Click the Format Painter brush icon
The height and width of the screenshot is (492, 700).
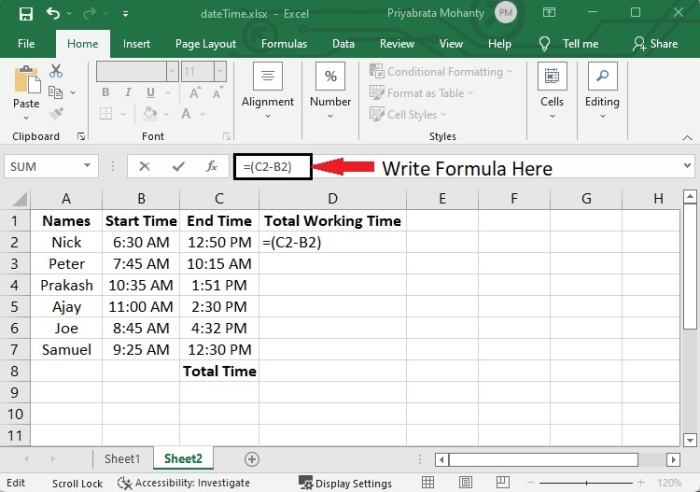click(x=56, y=113)
